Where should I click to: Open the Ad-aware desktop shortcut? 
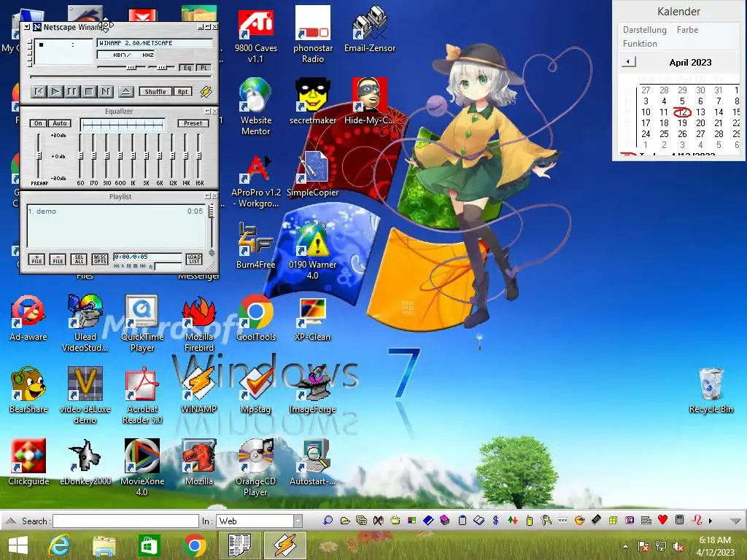click(28, 317)
